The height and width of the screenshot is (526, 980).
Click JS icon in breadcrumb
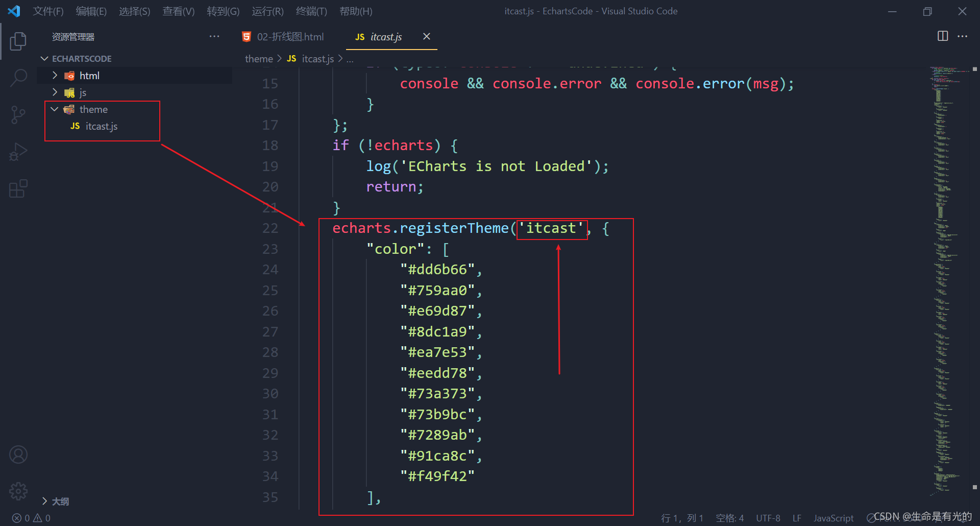(x=291, y=59)
